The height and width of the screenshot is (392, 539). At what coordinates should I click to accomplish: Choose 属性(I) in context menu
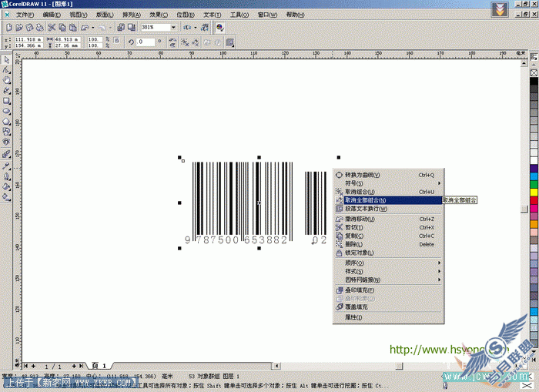(388, 317)
